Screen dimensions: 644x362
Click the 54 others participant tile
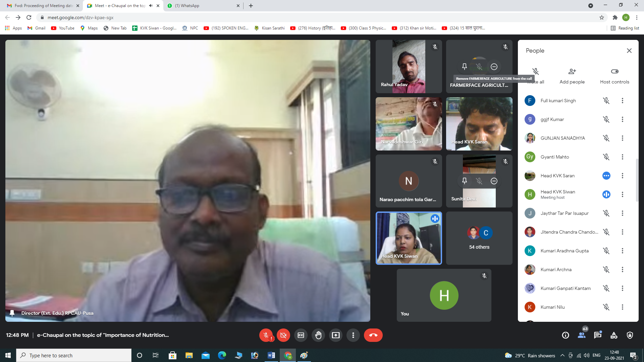(x=479, y=238)
